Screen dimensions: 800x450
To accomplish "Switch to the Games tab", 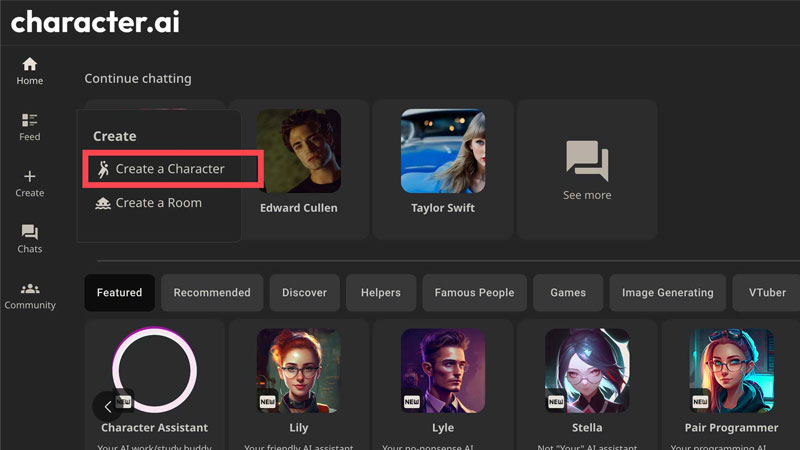I will pos(568,293).
